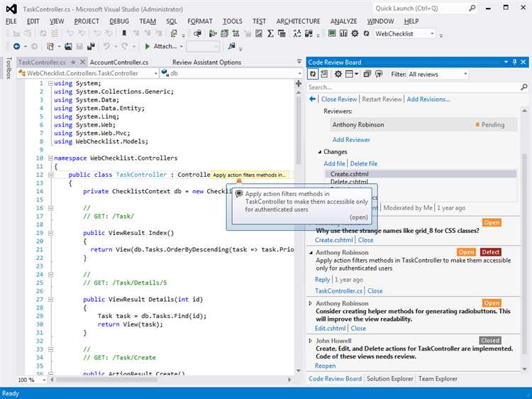Toggle the bookmark icon in toolbar
This screenshot has height=399, width=532.
(x=124, y=33)
